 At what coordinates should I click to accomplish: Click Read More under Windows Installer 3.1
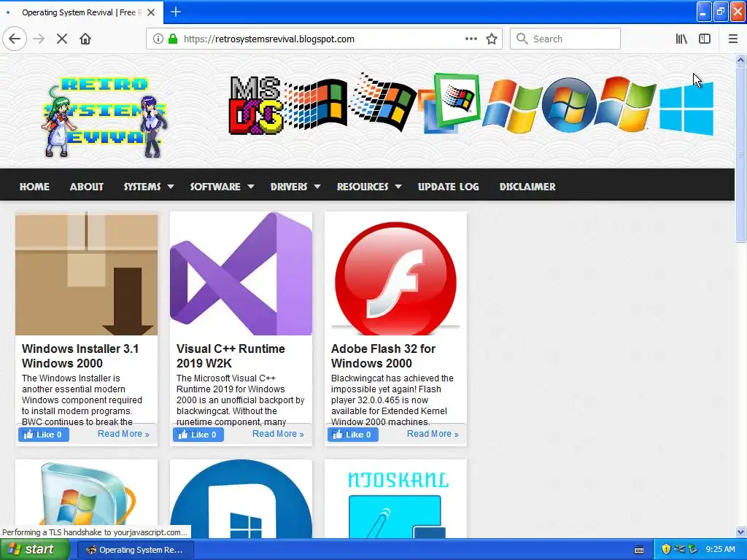(x=123, y=434)
